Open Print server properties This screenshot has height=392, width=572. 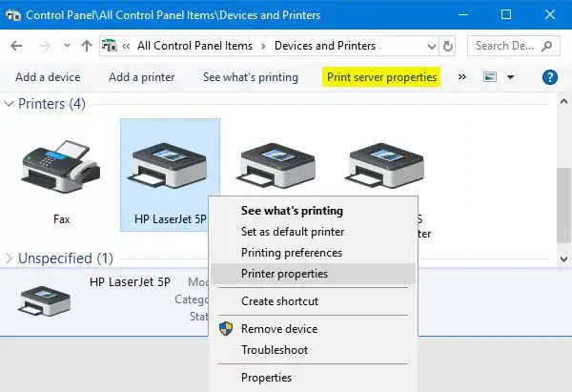tap(381, 77)
